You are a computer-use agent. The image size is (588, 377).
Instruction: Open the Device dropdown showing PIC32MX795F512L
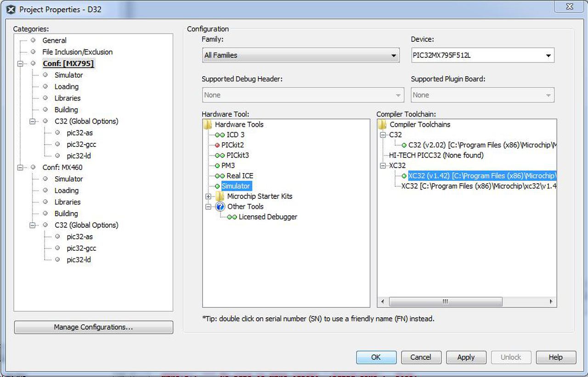pos(482,56)
